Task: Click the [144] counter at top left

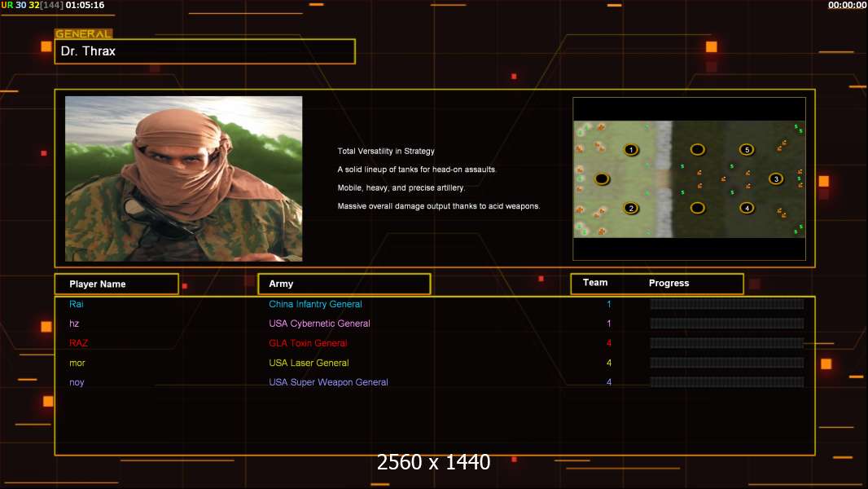Action: [52, 5]
